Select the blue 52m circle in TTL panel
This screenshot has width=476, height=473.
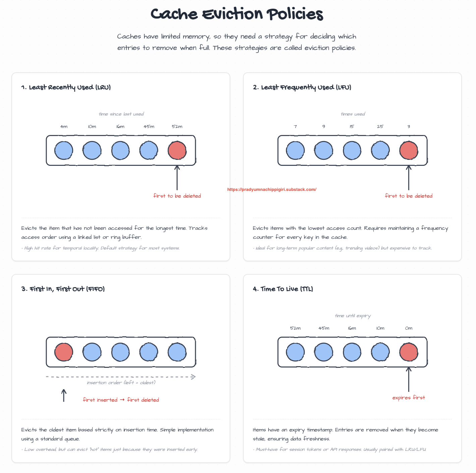pyautogui.click(x=295, y=352)
